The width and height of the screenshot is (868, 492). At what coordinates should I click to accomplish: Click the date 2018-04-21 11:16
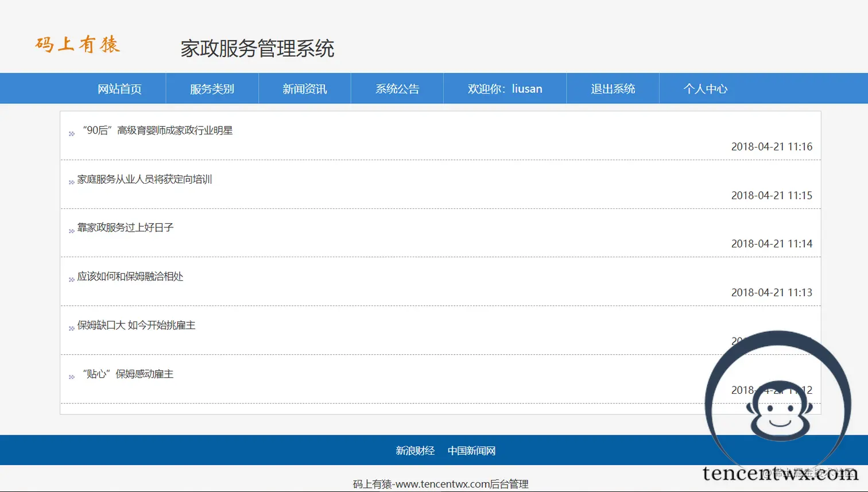772,147
